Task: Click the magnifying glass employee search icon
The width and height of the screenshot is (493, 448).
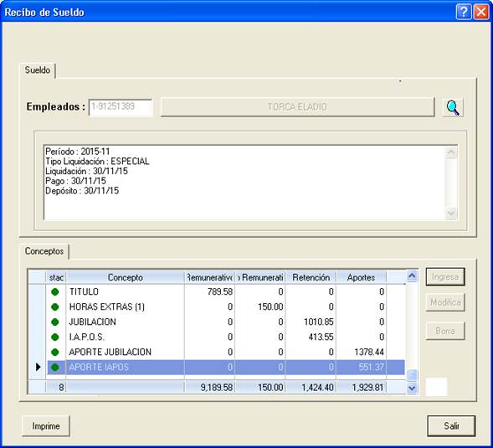Action: [x=453, y=107]
